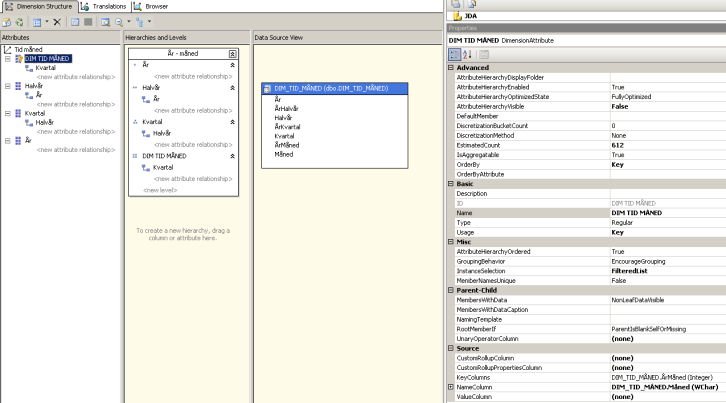Select the JDA project folder icon
This screenshot has width=726, height=403.
(x=457, y=16)
